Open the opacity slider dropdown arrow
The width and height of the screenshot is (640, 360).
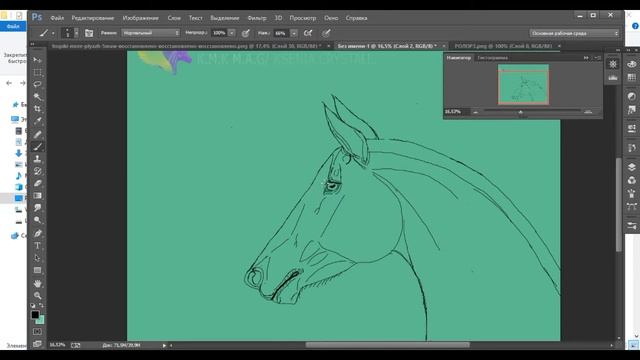pos(231,33)
